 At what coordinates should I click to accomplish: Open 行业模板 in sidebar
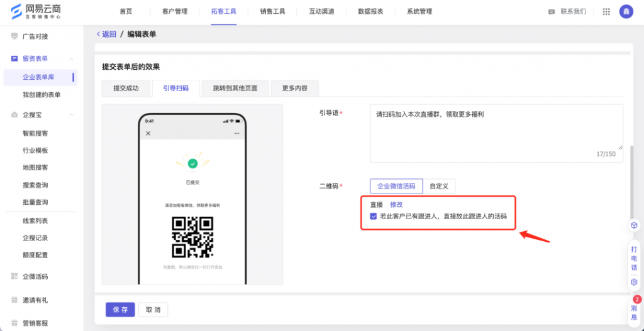[x=35, y=151]
